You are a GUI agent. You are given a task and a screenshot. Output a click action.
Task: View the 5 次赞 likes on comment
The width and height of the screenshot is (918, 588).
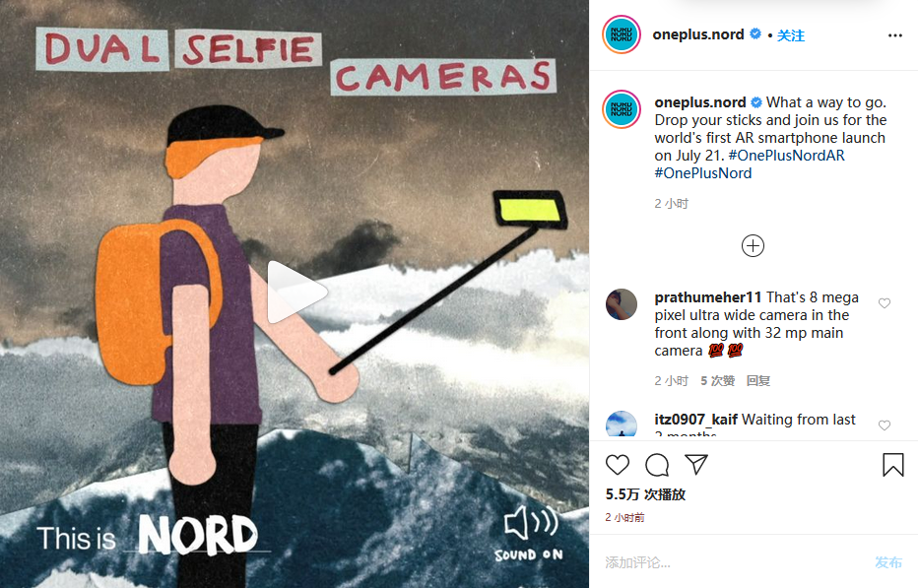coord(717,381)
